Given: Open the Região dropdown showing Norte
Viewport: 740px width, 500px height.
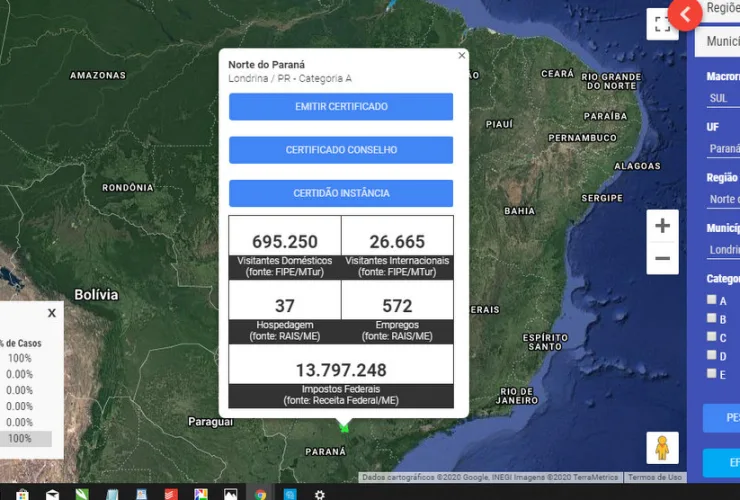Looking at the screenshot, I should tap(723, 199).
